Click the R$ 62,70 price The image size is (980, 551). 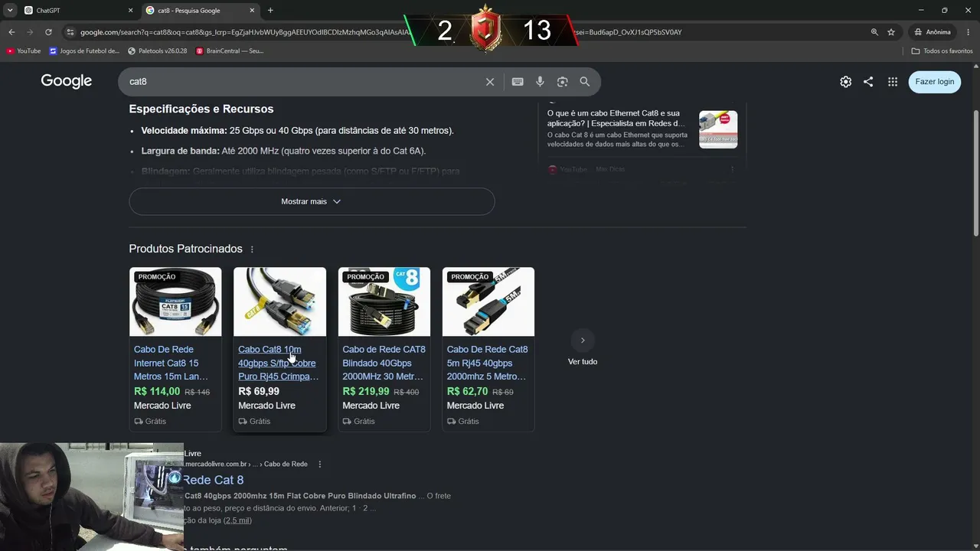click(x=467, y=392)
